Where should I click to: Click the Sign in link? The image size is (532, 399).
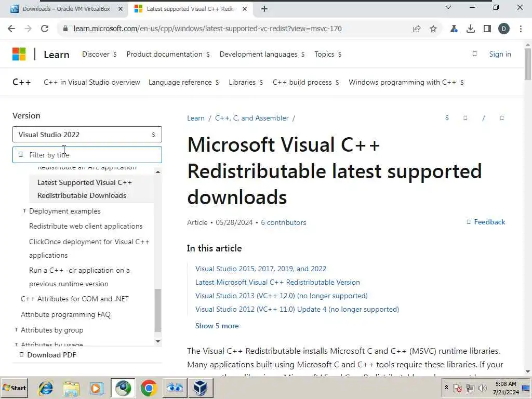pyautogui.click(x=500, y=54)
